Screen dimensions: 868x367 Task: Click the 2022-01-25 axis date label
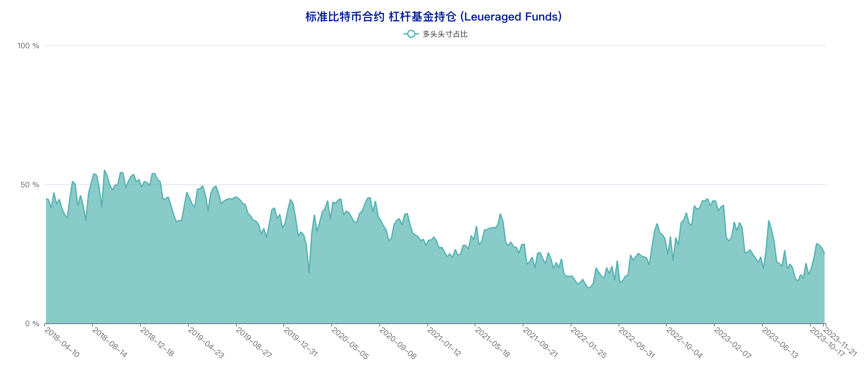click(x=589, y=343)
